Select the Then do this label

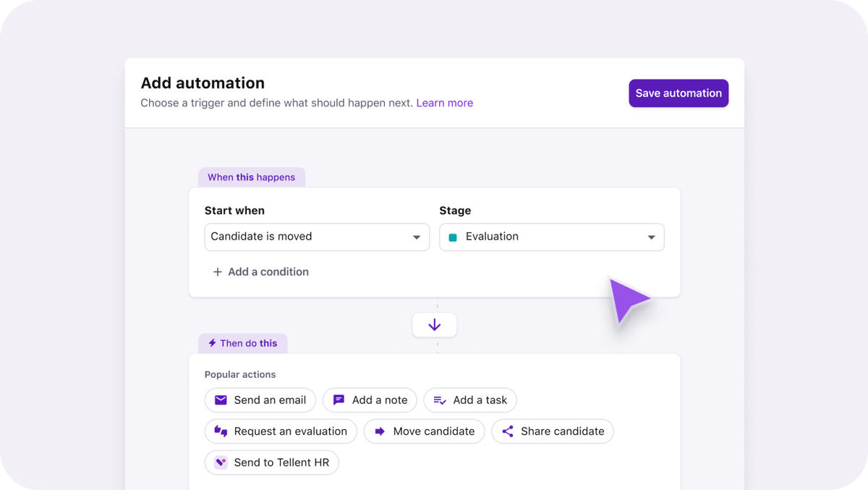pos(242,342)
